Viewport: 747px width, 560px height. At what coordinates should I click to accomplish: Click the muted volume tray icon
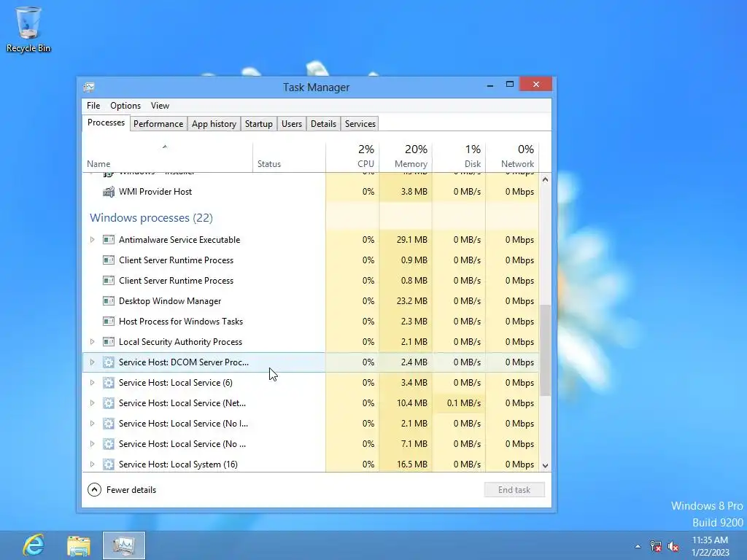pyautogui.click(x=673, y=546)
